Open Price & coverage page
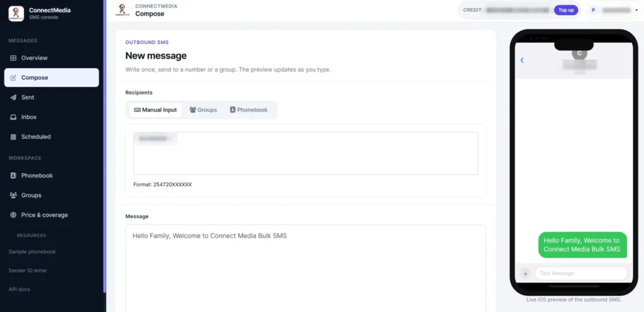Screen dimensions: 644x312 click(x=52, y=214)
